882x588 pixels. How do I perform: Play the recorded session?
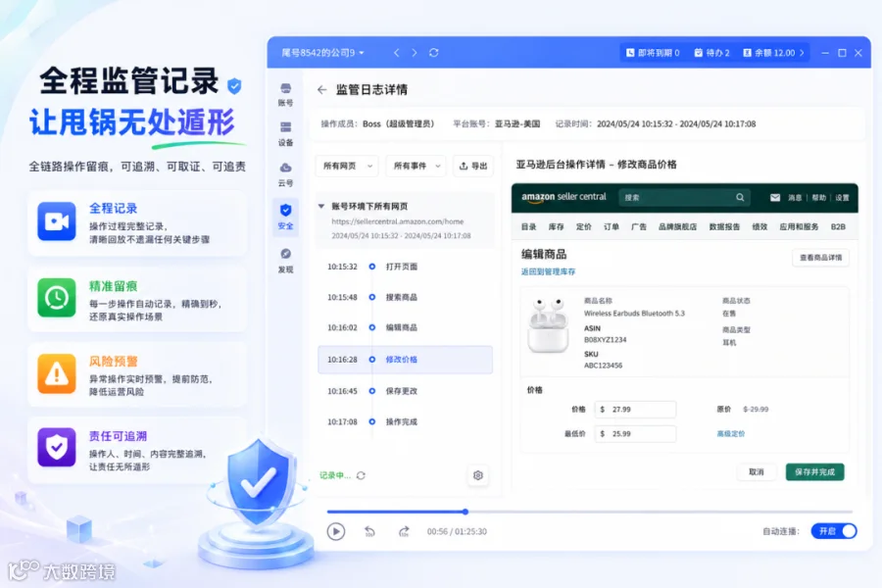coord(336,531)
